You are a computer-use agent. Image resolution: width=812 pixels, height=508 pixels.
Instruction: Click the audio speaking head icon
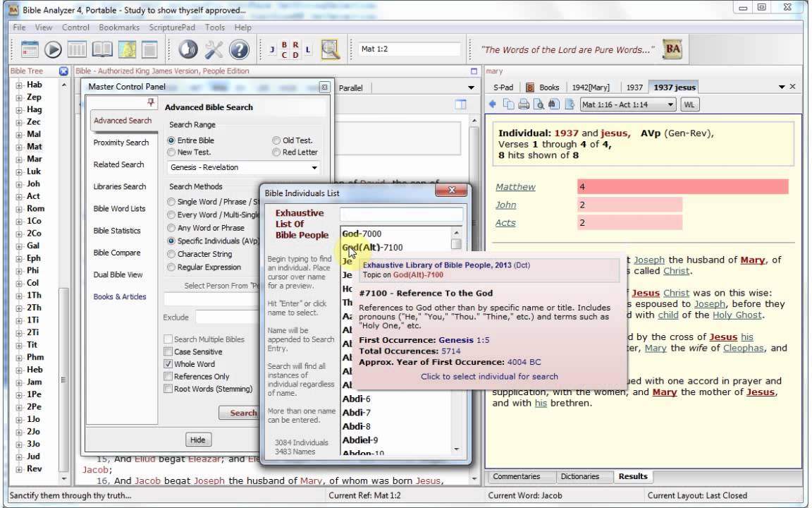pyautogui.click(x=188, y=50)
